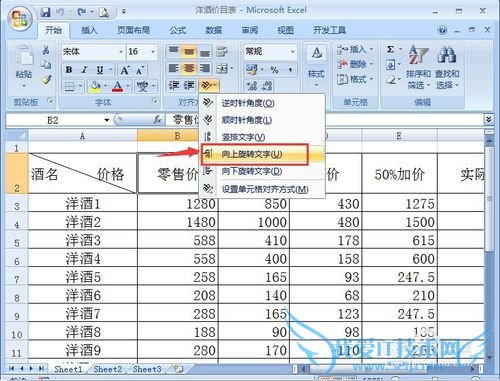Expand font size 16 dropdown
500x381 pixels.
[x=153, y=52]
